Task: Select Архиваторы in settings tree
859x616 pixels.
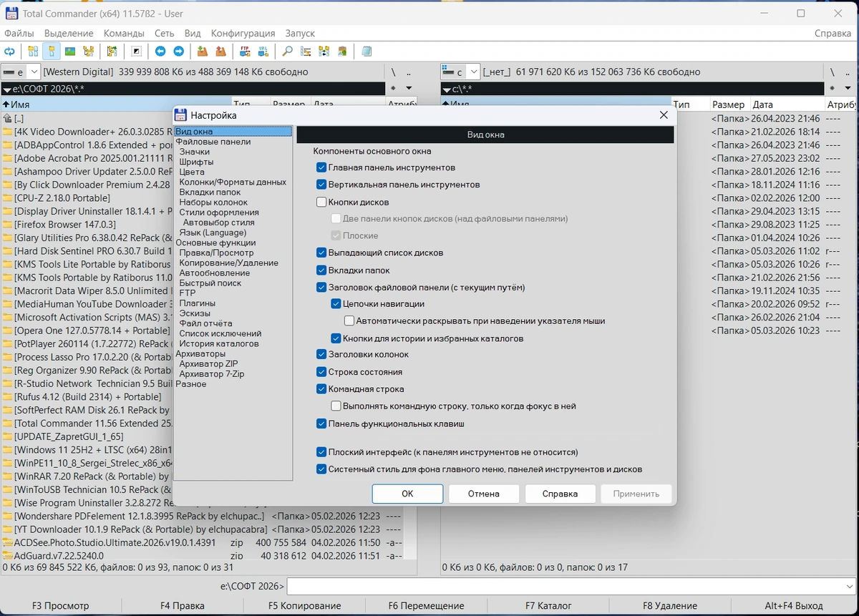Action: pyautogui.click(x=200, y=353)
